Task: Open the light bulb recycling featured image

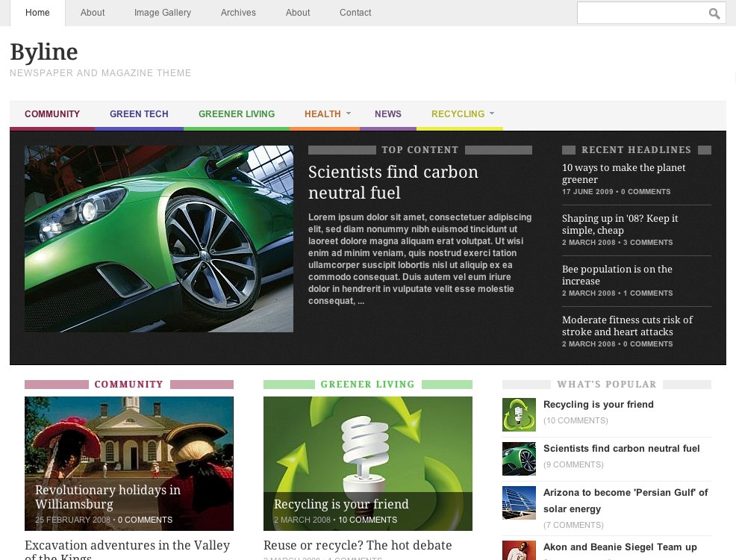Action: 368,444
